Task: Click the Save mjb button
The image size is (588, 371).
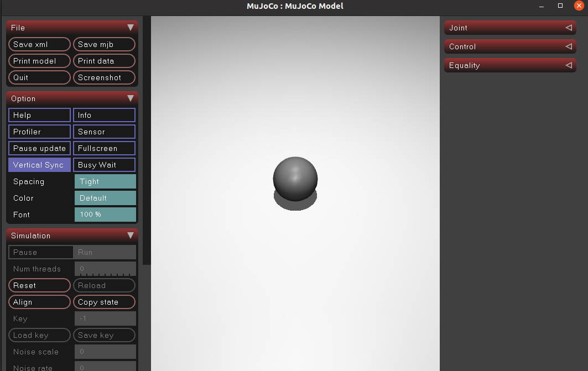Action: point(104,44)
